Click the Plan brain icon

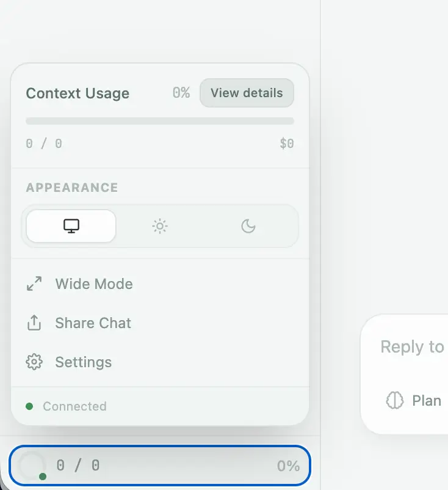395,401
